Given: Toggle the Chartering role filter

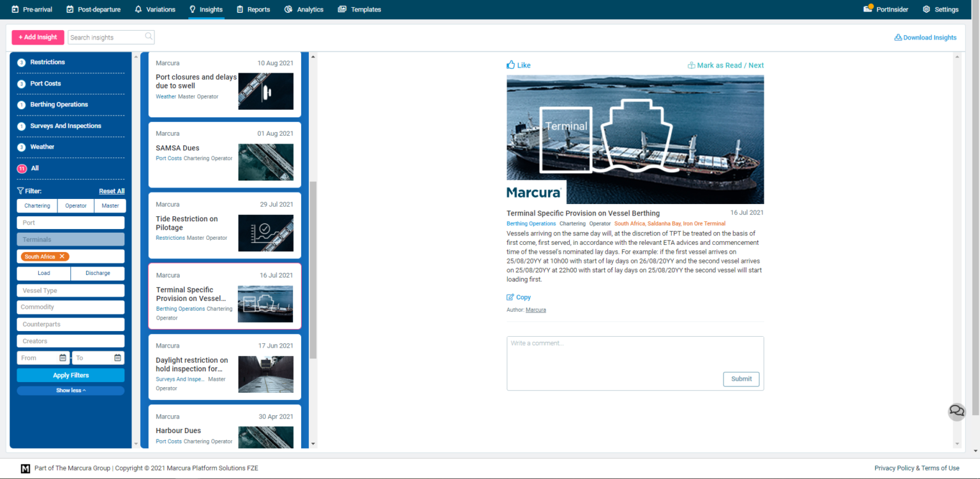Looking at the screenshot, I should click(x=36, y=205).
